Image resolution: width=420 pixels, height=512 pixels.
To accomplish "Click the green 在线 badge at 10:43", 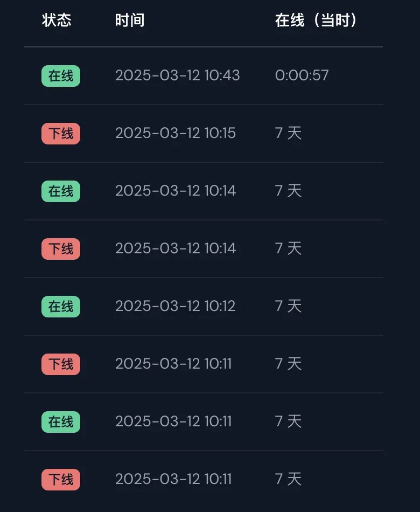I will point(61,76).
